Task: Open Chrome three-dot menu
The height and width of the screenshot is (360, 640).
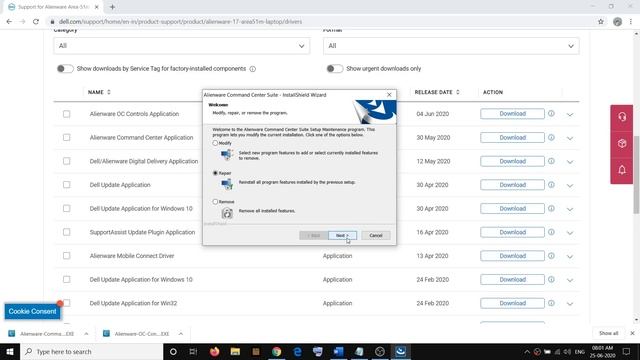Action: tap(631, 22)
